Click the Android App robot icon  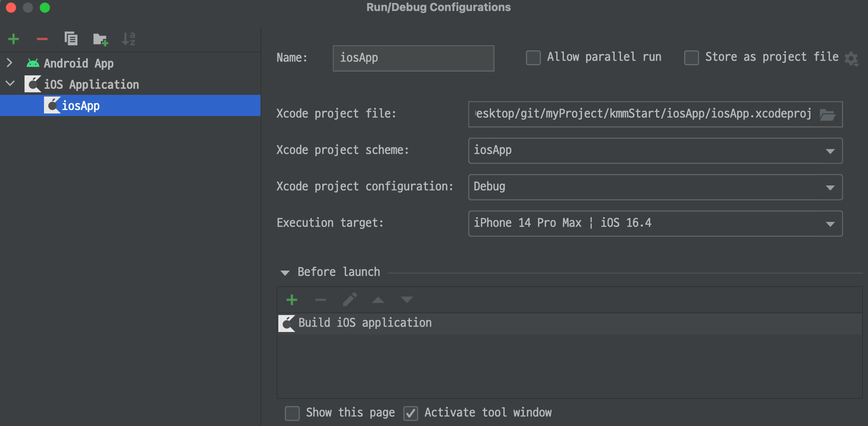tap(33, 63)
